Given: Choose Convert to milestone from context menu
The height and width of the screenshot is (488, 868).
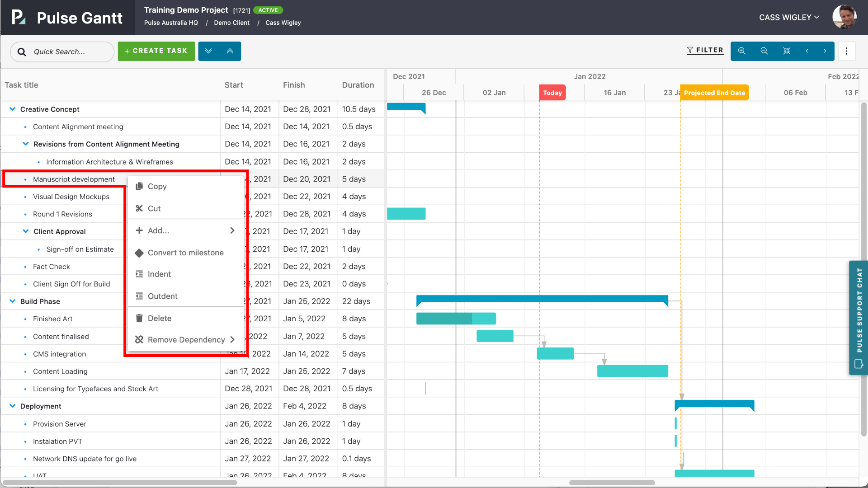Looking at the screenshot, I should [185, 253].
